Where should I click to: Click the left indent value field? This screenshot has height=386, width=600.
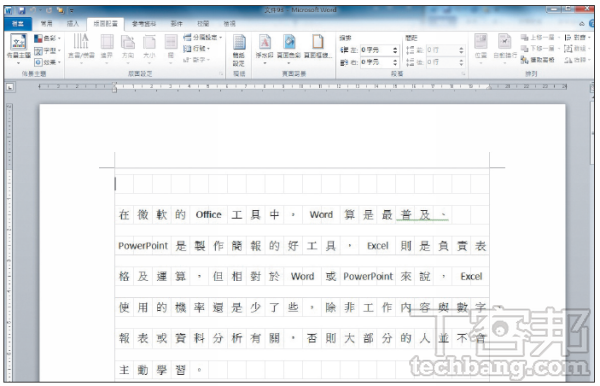(376, 50)
